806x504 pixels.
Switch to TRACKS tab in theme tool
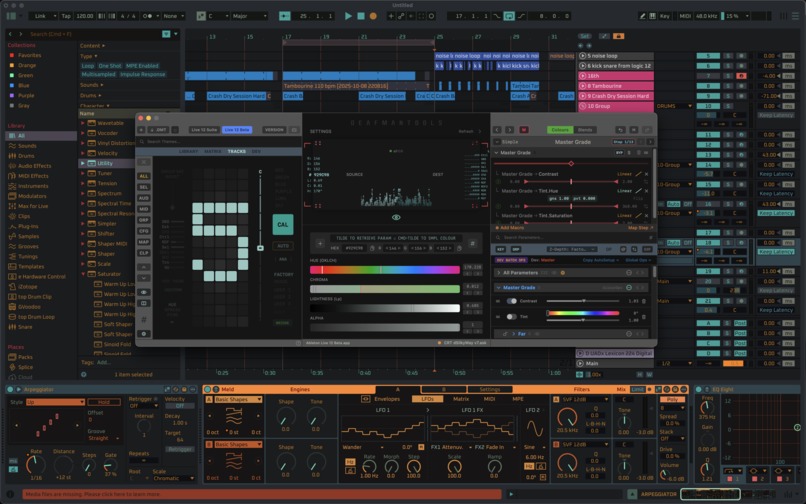(x=236, y=151)
